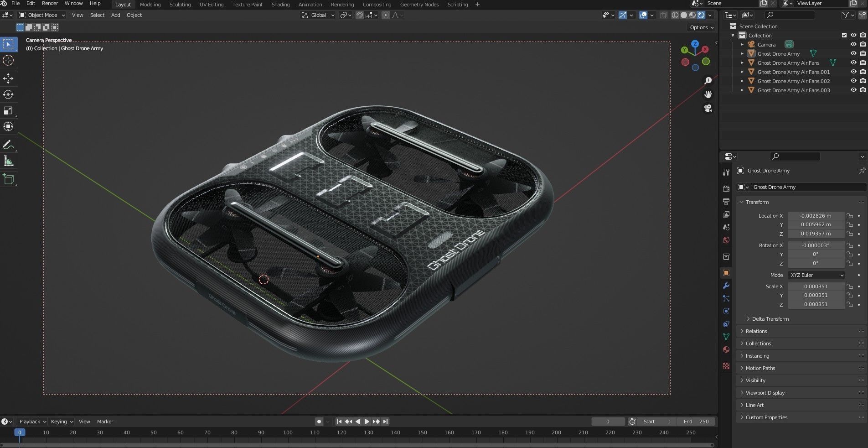868x448 pixels.
Task: Open the World properties tab (globe icon)
Action: click(x=726, y=240)
